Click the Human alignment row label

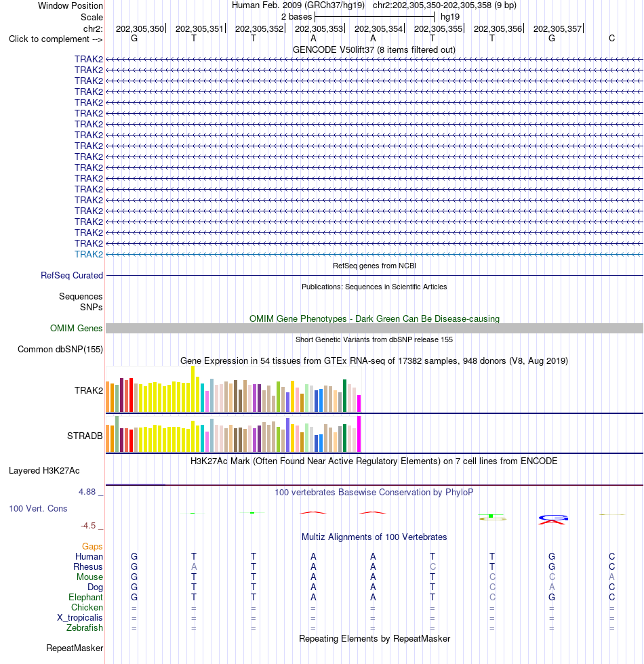(89, 556)
